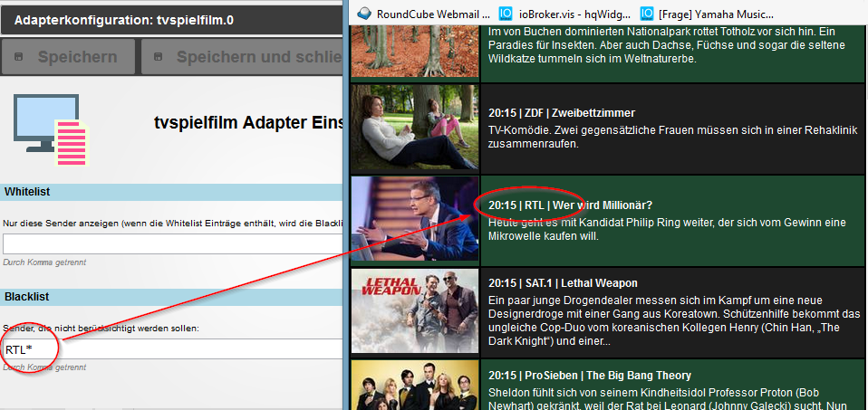Open the ioBroker.vis hqWidgets bookmark
The height and width of the screenshot is (410, 868).
tap(565, 14)
